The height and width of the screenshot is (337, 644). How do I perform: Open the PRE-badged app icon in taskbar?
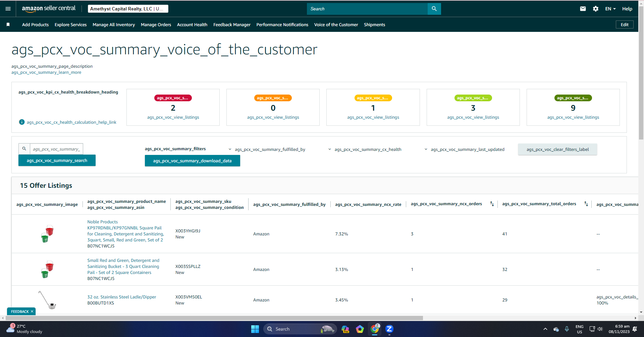click(345, 329)
